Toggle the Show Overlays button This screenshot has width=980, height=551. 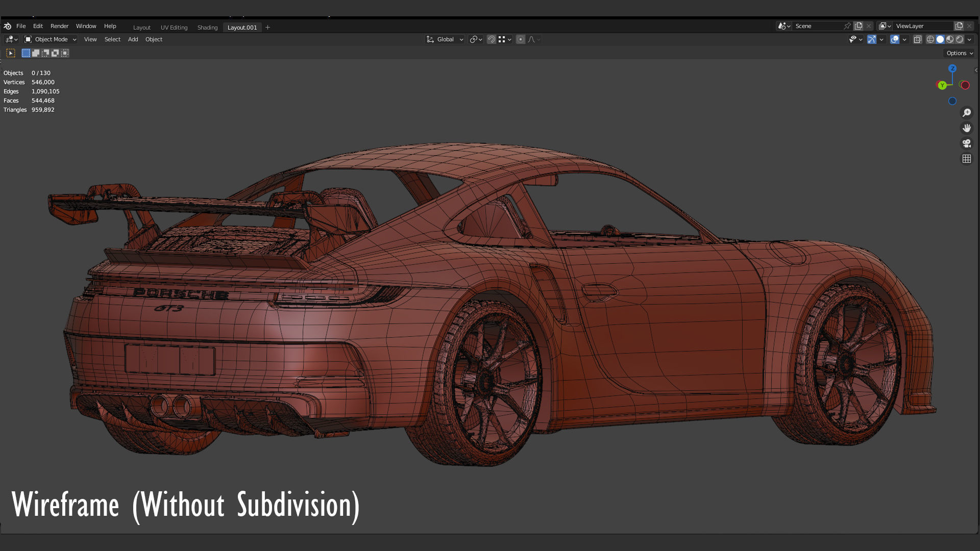pyautogui.click(x=894, y=39)
